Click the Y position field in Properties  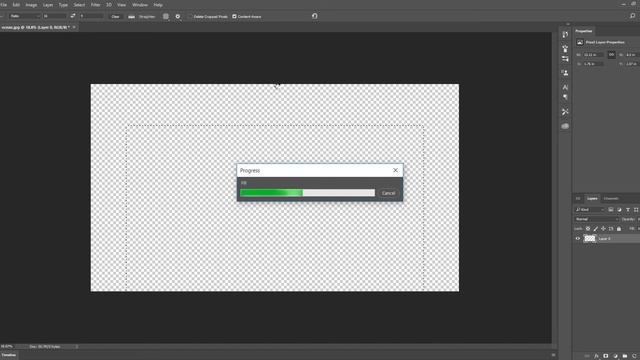pos(633,64)
